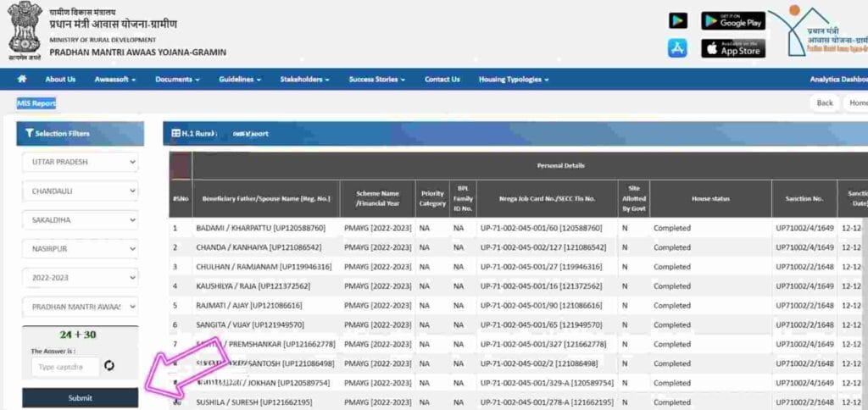Open the district dropdown showing CHANDAULI
The height and width of the screenshot is (410, 868).
tap(81, 191)
